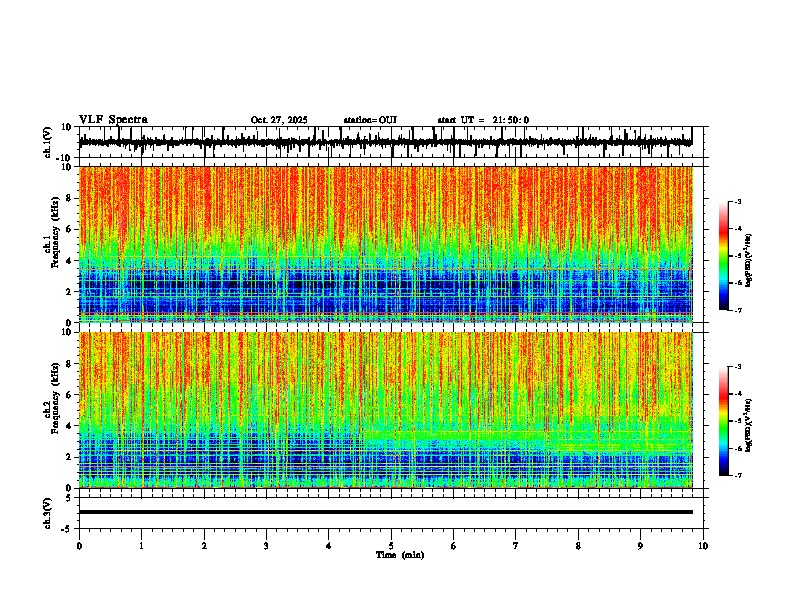Click the "2" kHz tick on ch.1 spectrogram

(x=70, y=291)
